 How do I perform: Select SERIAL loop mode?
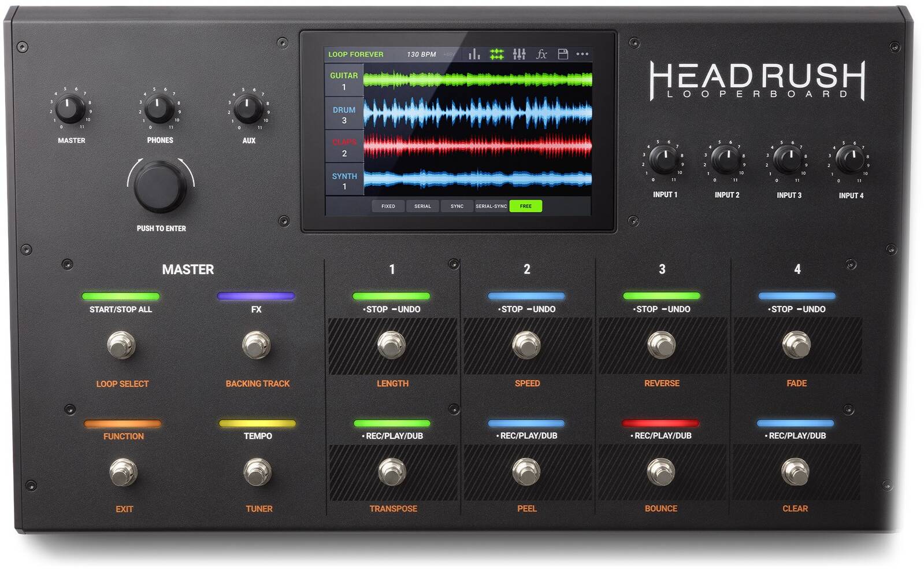pos(422,206)
